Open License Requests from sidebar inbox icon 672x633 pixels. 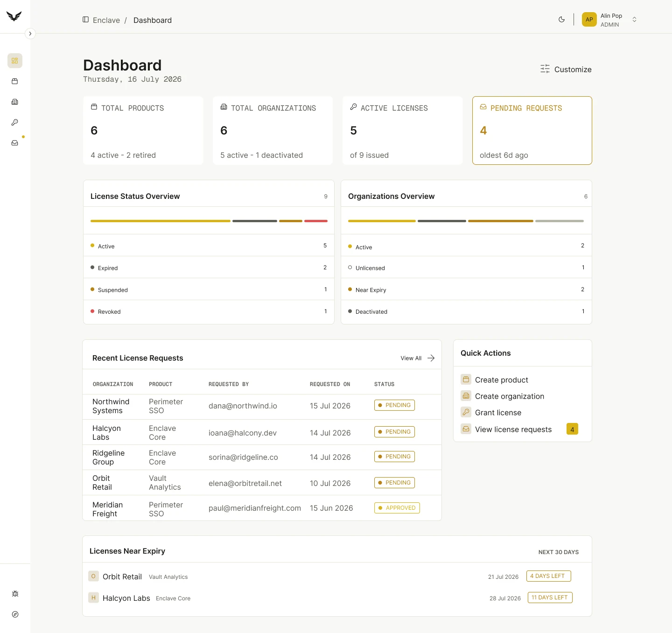(15, 143)
